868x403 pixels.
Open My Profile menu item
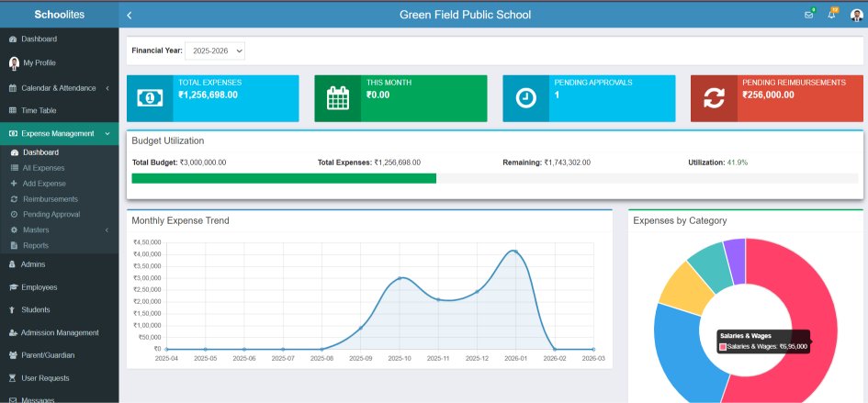pos(59,63)
